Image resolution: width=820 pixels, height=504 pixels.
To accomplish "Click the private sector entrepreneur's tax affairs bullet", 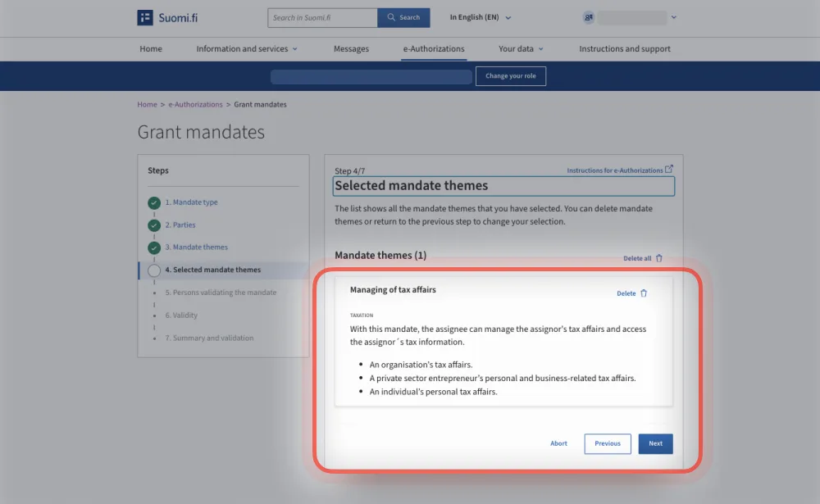I will pos(503,379).
